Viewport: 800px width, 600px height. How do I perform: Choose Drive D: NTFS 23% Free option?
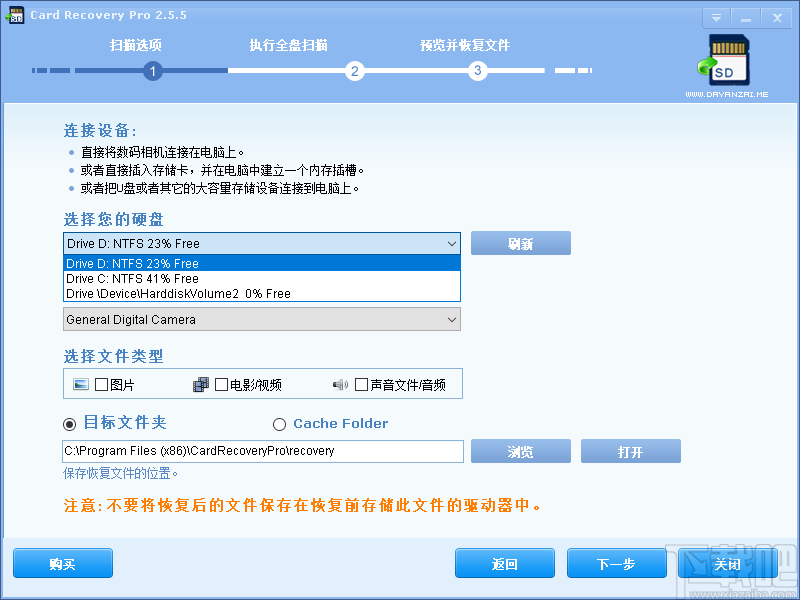pyautogui.click(x=262, y=263)
